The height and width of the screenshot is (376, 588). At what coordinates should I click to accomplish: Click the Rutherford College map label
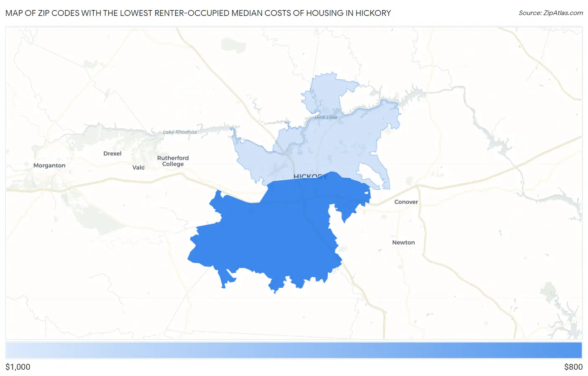[x=173, y=161]
